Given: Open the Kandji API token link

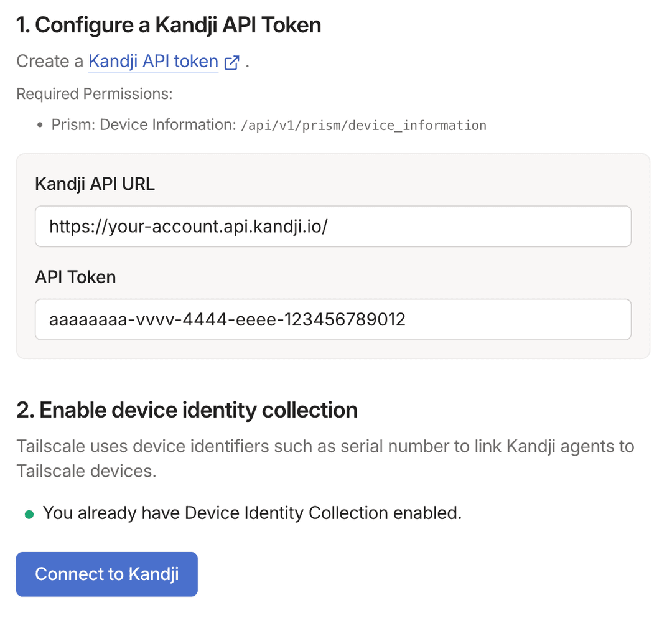Looking at the screenshot, I should [153, 61].
